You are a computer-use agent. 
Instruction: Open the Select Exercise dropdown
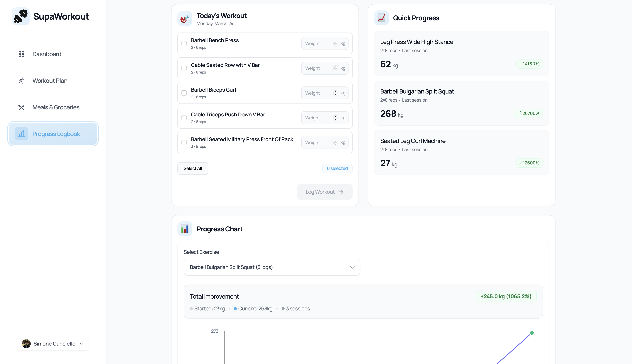[272, 267]
